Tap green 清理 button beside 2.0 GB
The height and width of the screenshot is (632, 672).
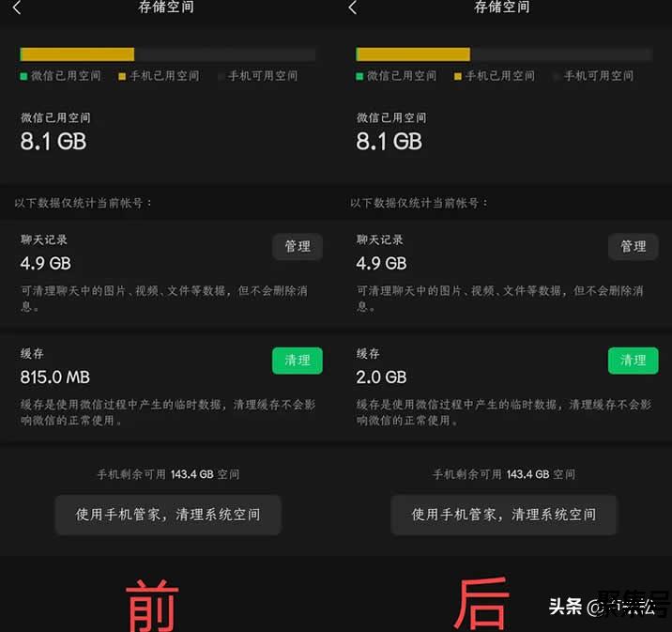point(633,361)
